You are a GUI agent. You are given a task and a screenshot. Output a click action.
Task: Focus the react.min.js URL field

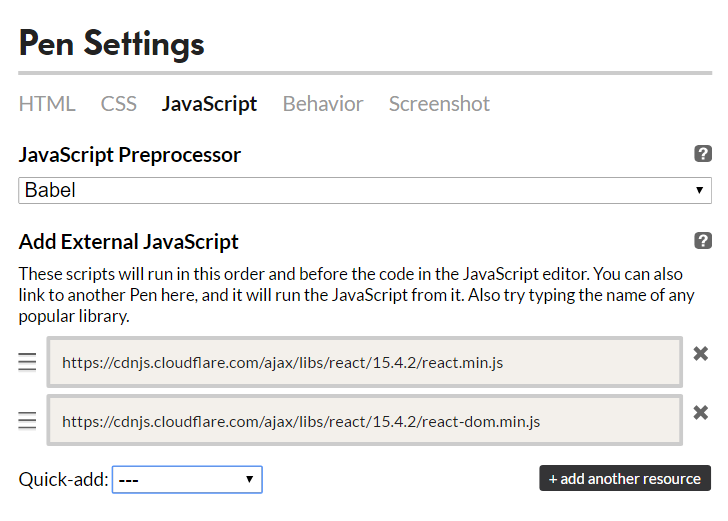coord(364,362)
